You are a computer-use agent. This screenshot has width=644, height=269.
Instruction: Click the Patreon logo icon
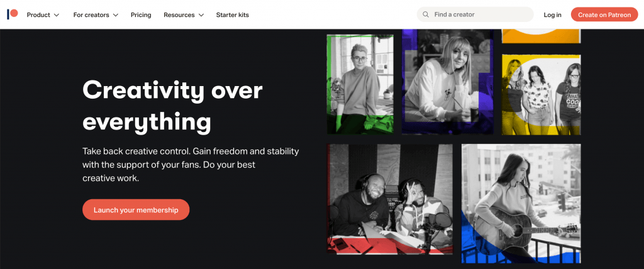pyautogui.click(x=13, y=14)
